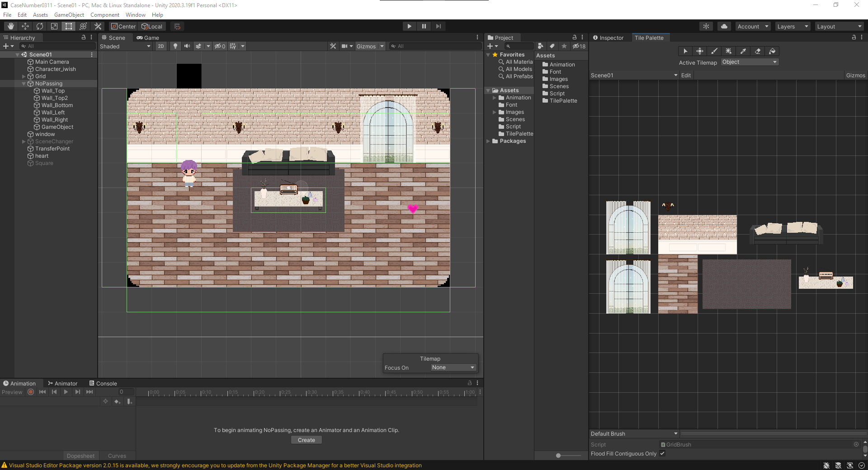Open the Active Tilemap dropdown

(x=750, y=62)
